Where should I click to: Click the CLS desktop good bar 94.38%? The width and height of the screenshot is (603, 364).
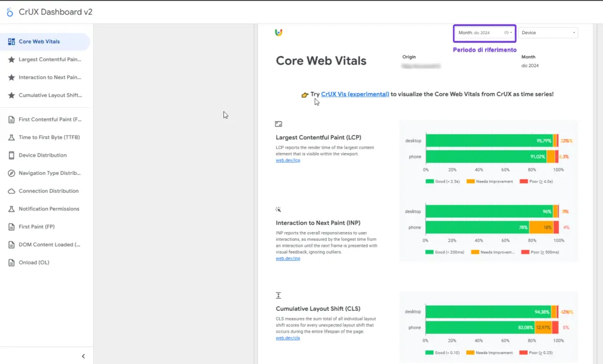pos(488,312)
